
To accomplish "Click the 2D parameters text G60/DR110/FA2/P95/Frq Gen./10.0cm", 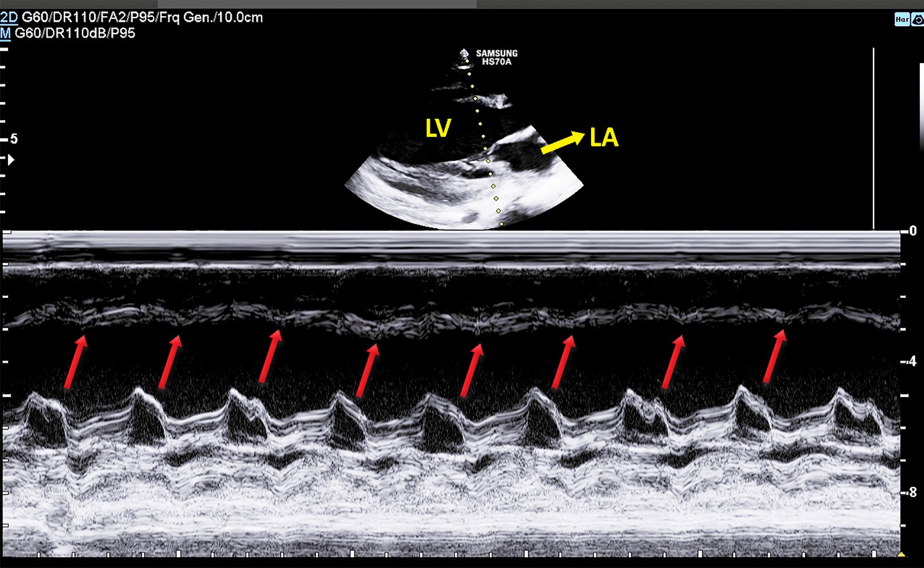I will tap(142, 17).
